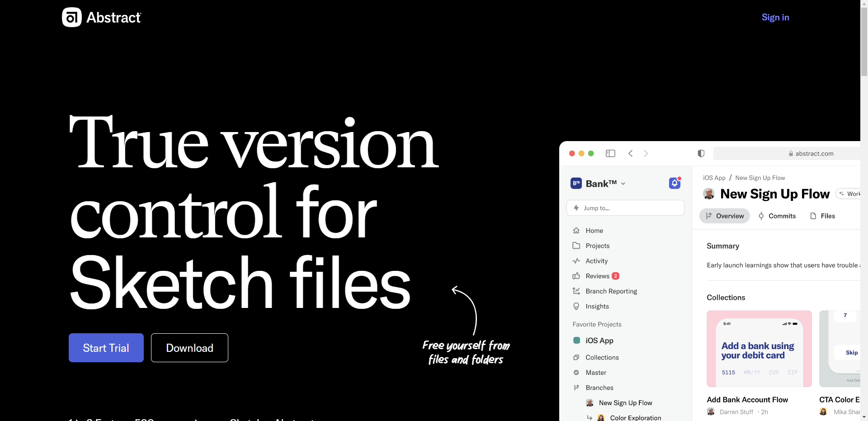
Task: Open Insights in the sidebar
Action: [597, 306]
